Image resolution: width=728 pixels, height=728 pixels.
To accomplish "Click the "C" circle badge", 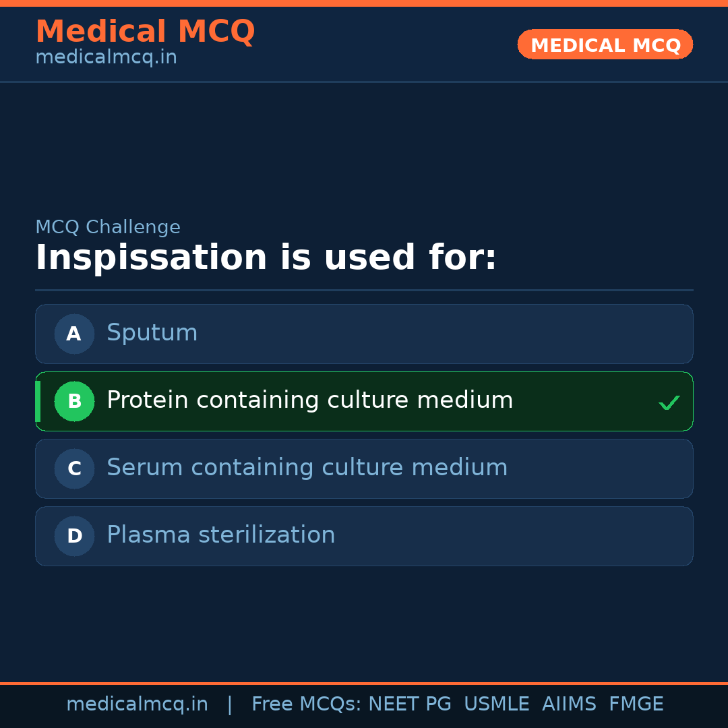I will [x=74, y=468].
